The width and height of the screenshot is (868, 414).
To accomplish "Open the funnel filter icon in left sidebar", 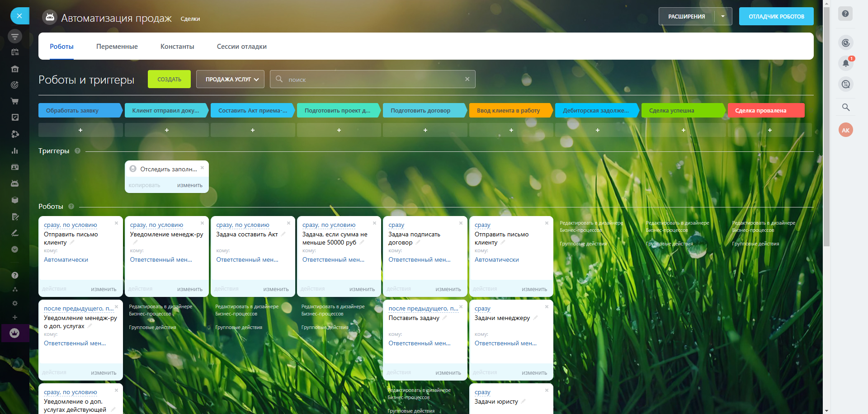I will click(x=15, y=36).
